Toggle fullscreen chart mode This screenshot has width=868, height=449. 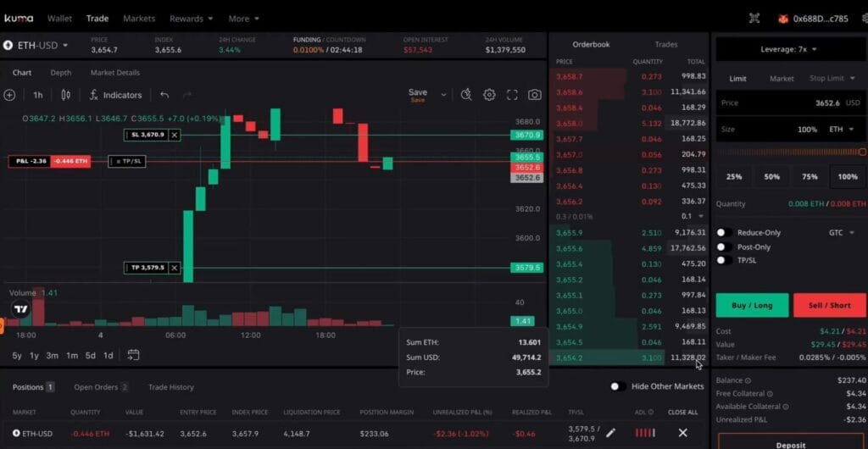[512, 95]
